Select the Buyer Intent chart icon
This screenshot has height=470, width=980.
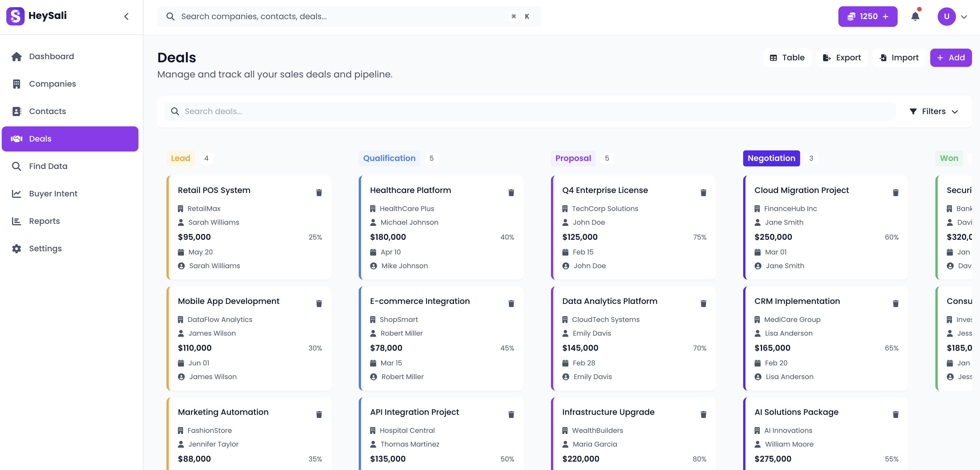coord(17,194)
